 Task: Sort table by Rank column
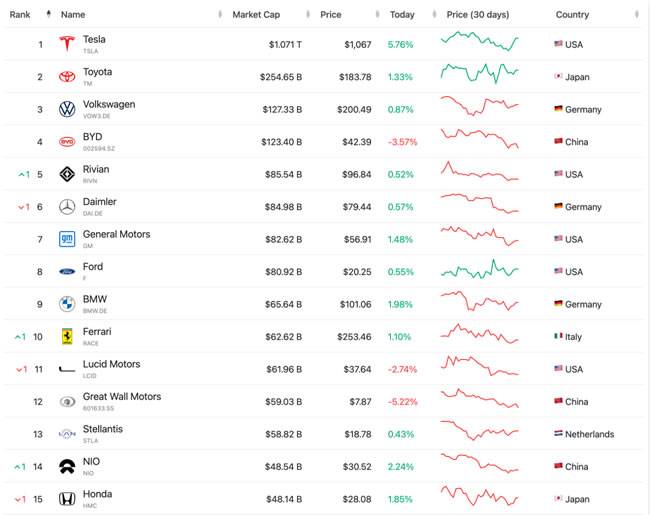pyautogui.click(x=22, y=15)
